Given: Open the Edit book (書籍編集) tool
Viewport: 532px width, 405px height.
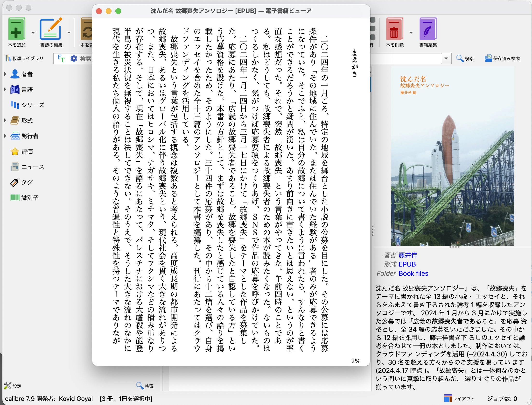Looking at the screenshot, I should [x=428, y=29].
